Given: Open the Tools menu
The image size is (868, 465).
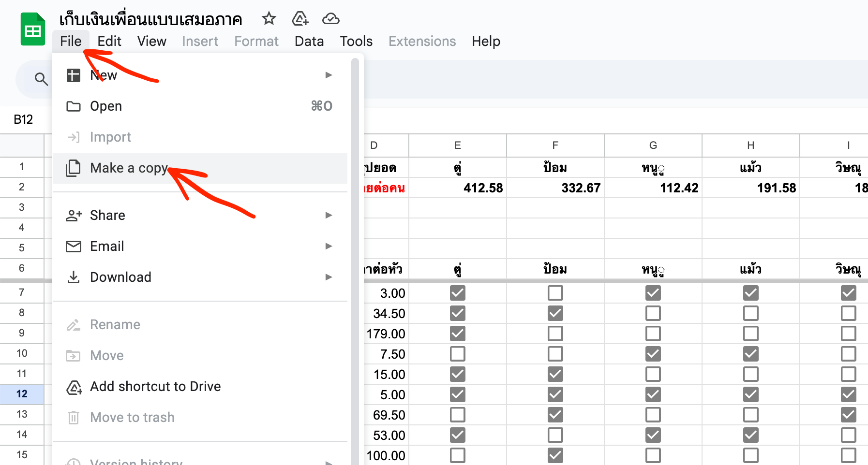Looking at the screenshot, I should pyautogui.click(x=356, y=42).
